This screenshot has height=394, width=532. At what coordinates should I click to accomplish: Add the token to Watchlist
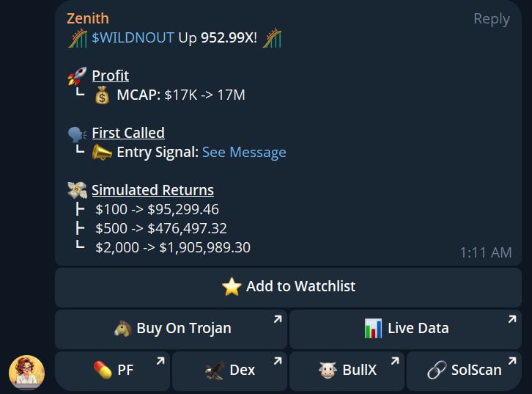288,288
